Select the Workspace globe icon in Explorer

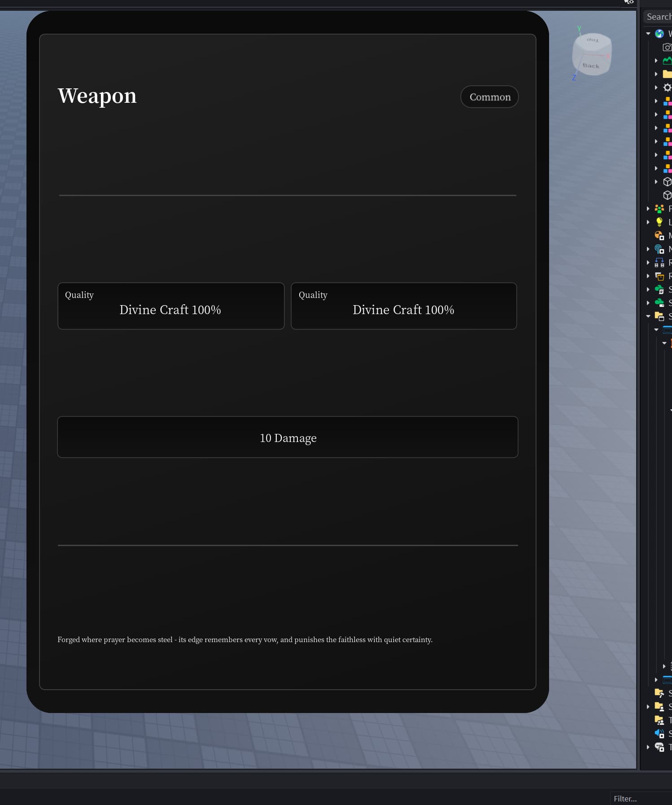659,34
